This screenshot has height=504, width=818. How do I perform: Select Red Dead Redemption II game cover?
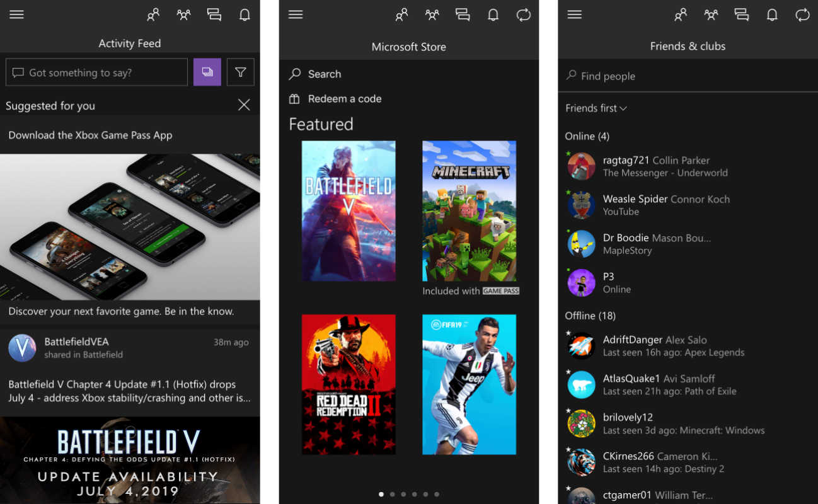349,385
